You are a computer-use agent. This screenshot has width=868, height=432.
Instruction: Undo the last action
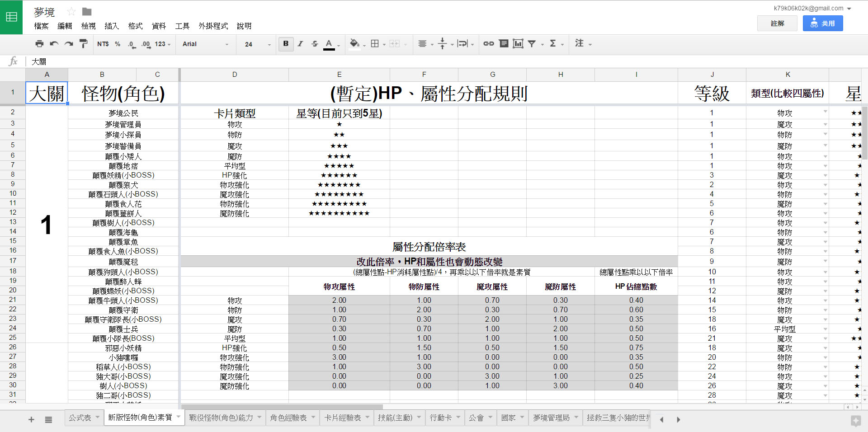coord(54,44)
